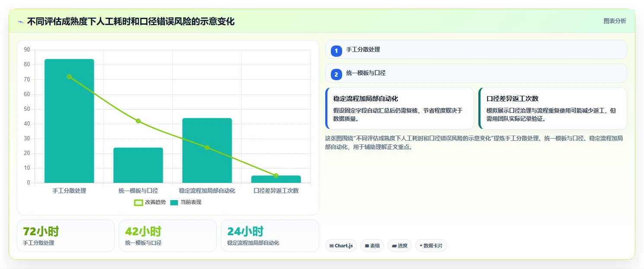Toggle the 改善趋势 legend item

tap(150, 202)
